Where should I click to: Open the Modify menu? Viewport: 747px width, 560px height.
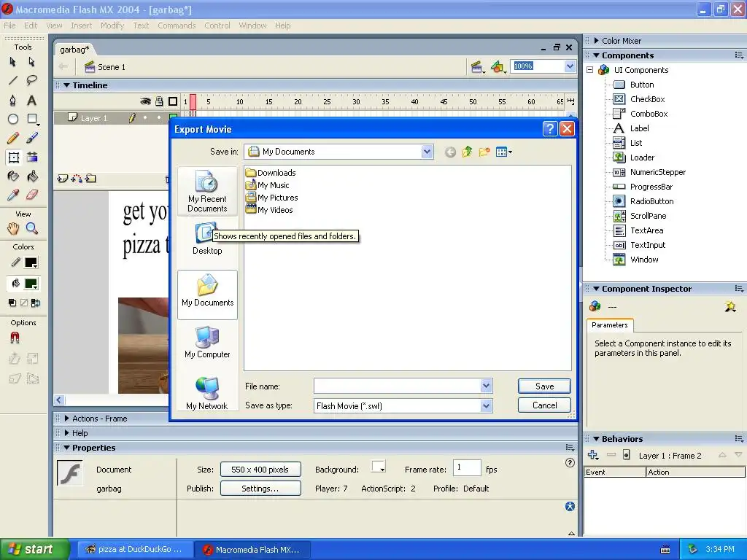[x=112, y=26]
